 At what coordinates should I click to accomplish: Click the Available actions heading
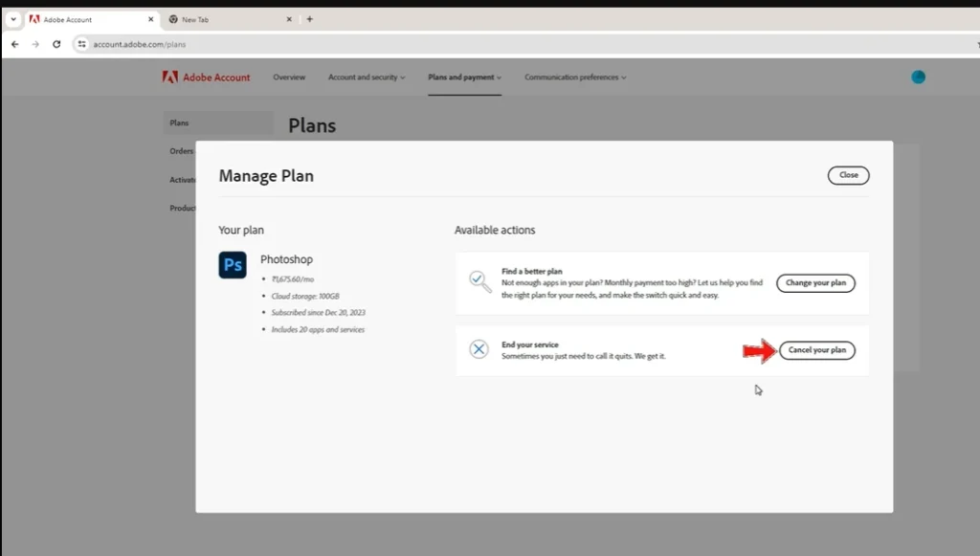pos(495,230)
